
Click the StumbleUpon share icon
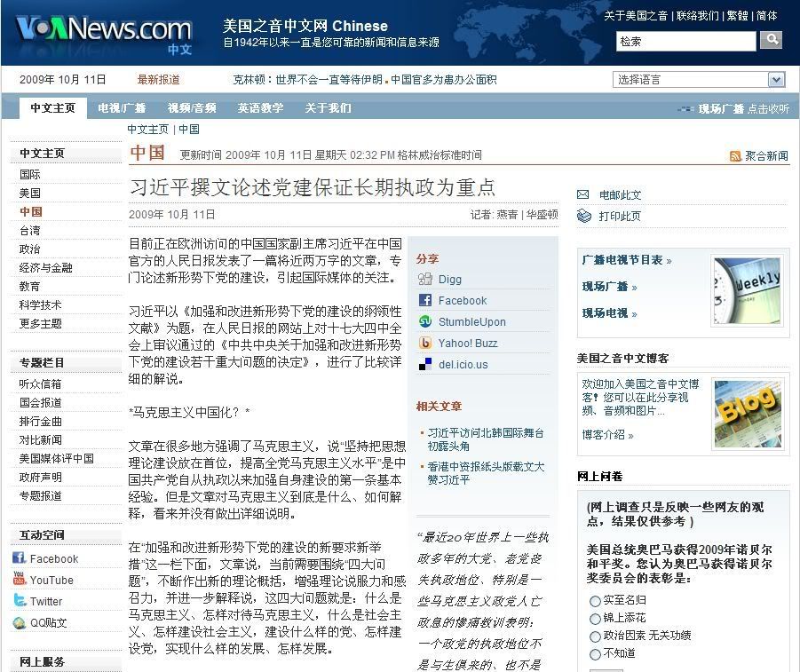425,321
